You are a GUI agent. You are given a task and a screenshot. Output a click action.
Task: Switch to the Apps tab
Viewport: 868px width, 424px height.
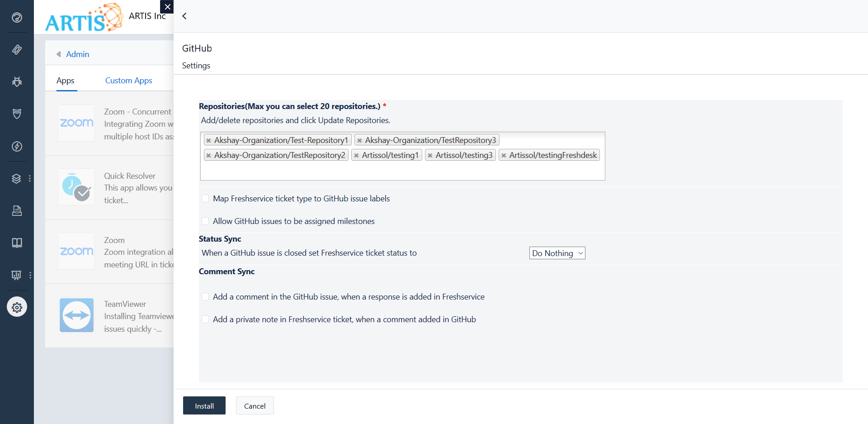click(x=66, y=81)
